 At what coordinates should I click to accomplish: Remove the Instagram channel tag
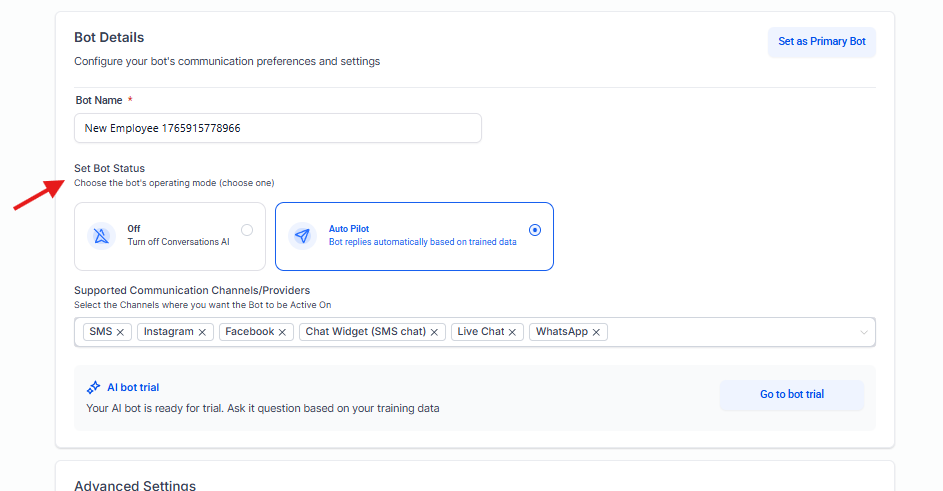coord(202,332)
